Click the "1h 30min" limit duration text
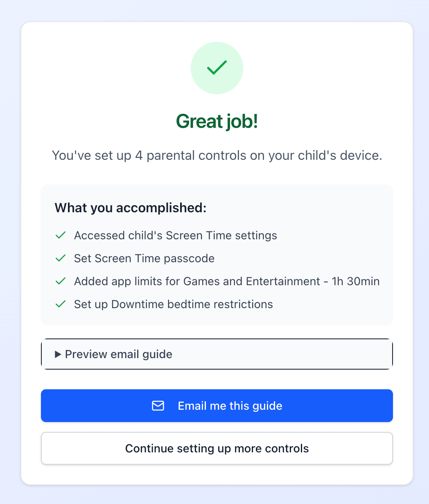This screenshot has width=429, height=504. (355, 282)
